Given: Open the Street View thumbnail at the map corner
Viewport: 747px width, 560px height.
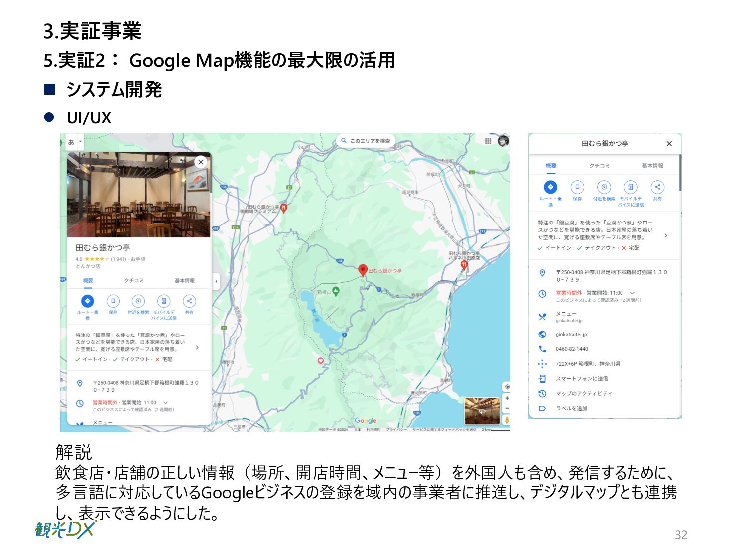Looking at the screenshot, I should [x=482, y=411].
